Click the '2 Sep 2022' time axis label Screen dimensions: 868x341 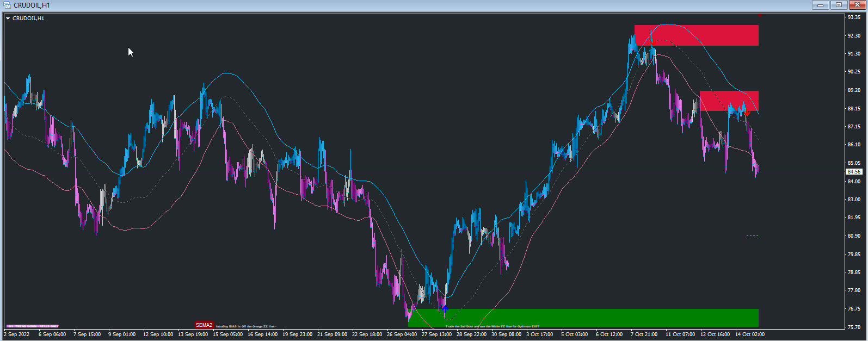click(17, 334)
